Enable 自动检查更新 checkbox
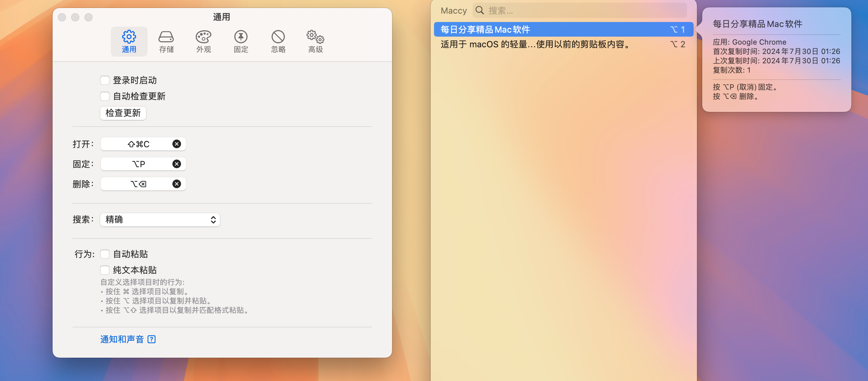868x381 pixels. (105, 96)
